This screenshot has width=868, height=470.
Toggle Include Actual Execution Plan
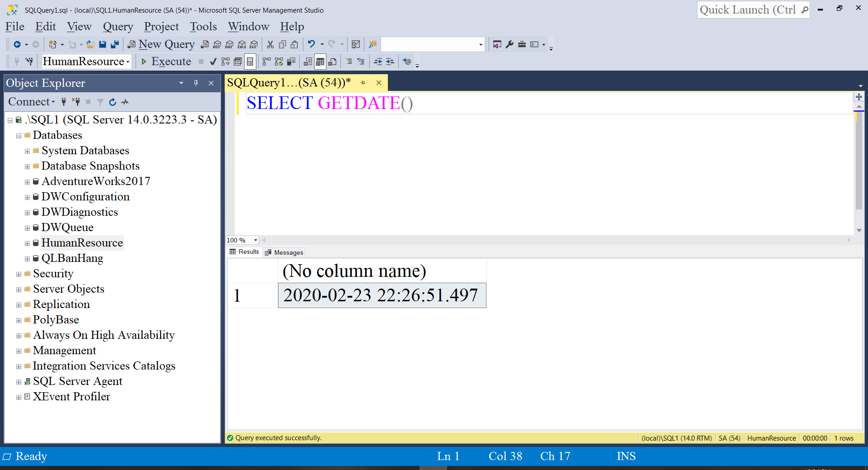267,62
